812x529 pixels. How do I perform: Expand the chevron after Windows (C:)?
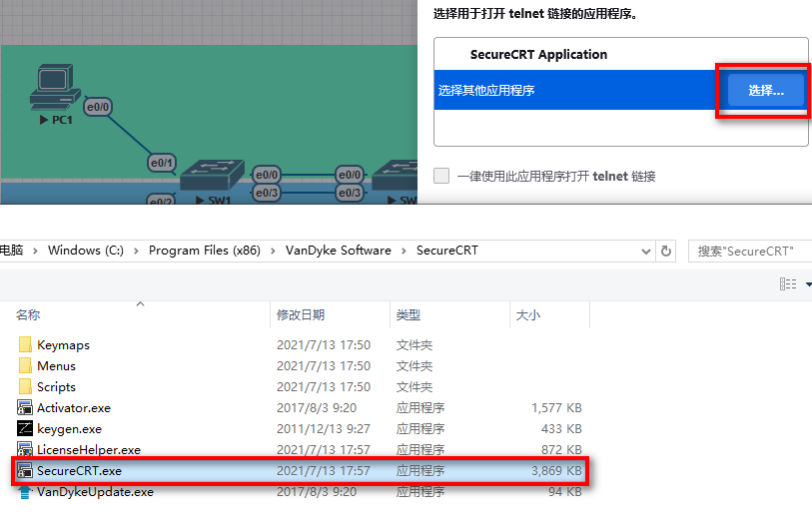pos(136,252)
